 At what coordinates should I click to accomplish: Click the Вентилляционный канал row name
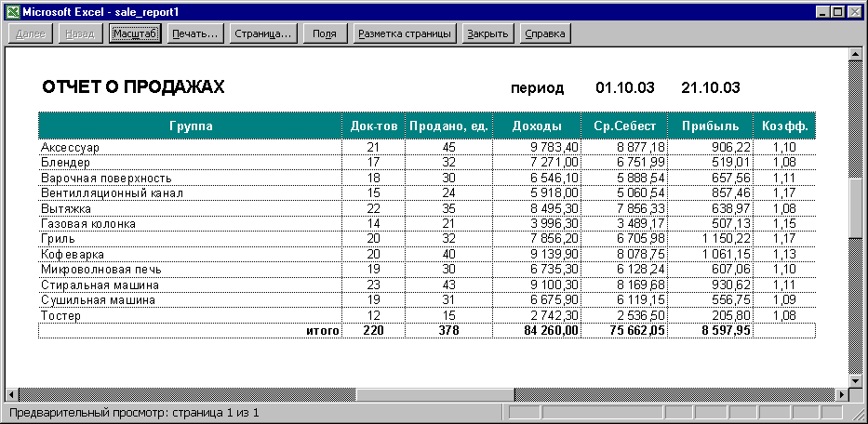point(112,193)
